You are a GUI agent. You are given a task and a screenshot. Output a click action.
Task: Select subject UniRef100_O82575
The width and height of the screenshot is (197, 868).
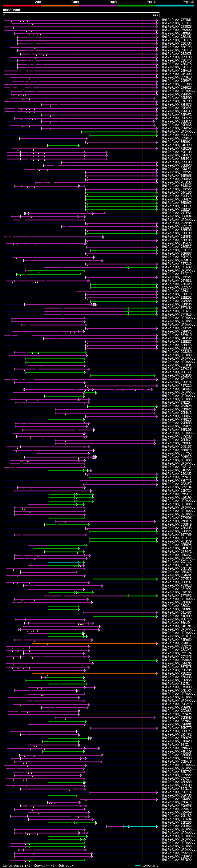(177, 287)
